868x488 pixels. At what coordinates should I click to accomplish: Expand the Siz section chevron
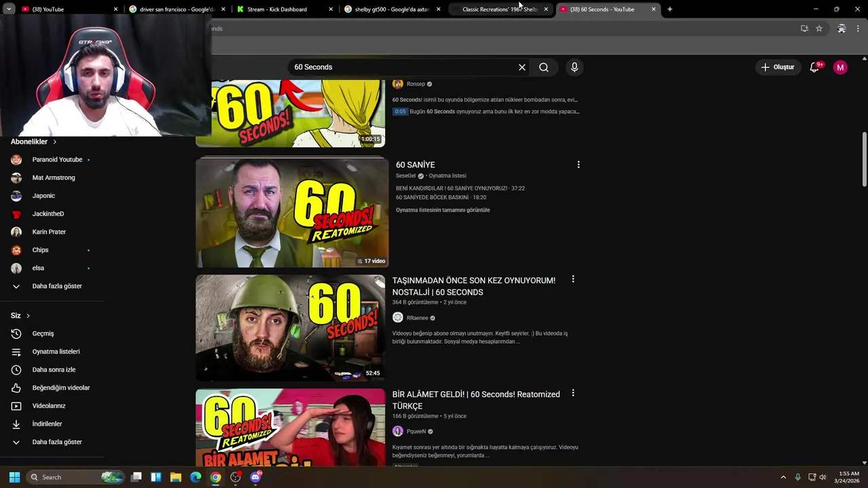click(x=28, y=316)
